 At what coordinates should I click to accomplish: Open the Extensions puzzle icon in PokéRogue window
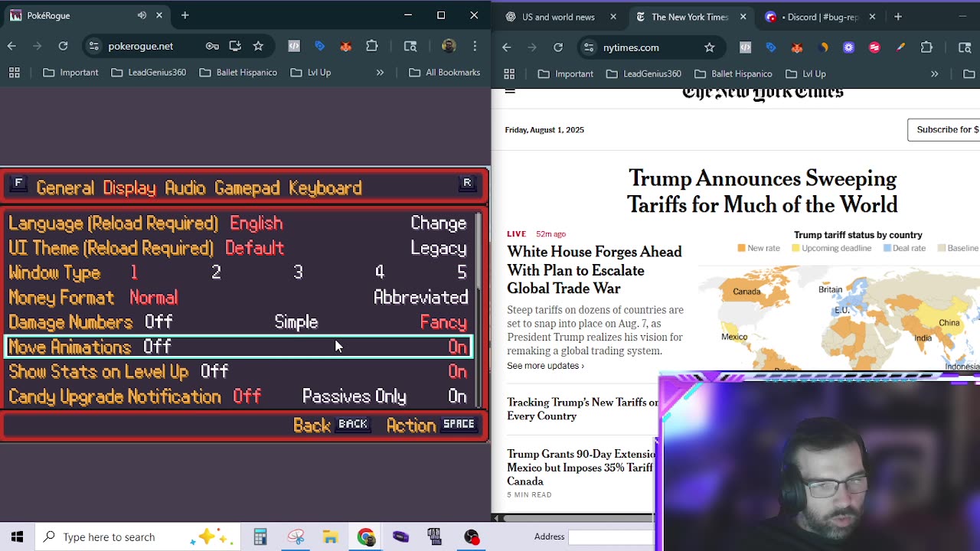pyautogui.click(x=372, y=46)
